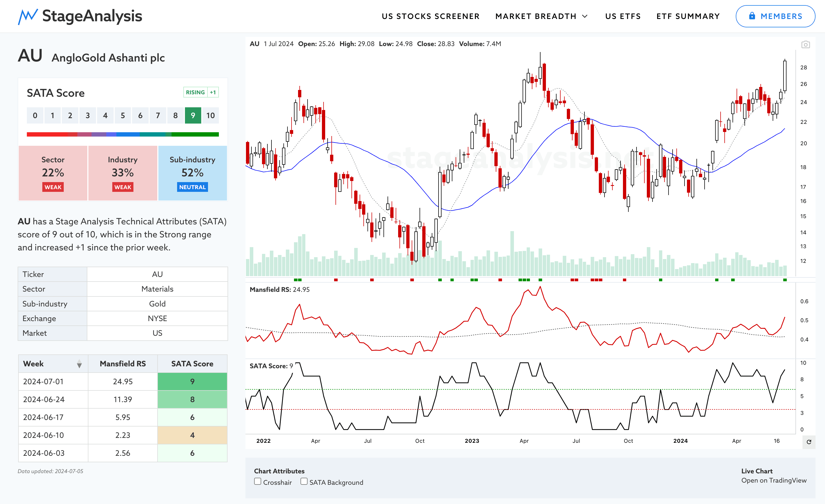Screen dimensions: 825x504
Task: Click the 2024 label on time axis
Action: (680, 441)
